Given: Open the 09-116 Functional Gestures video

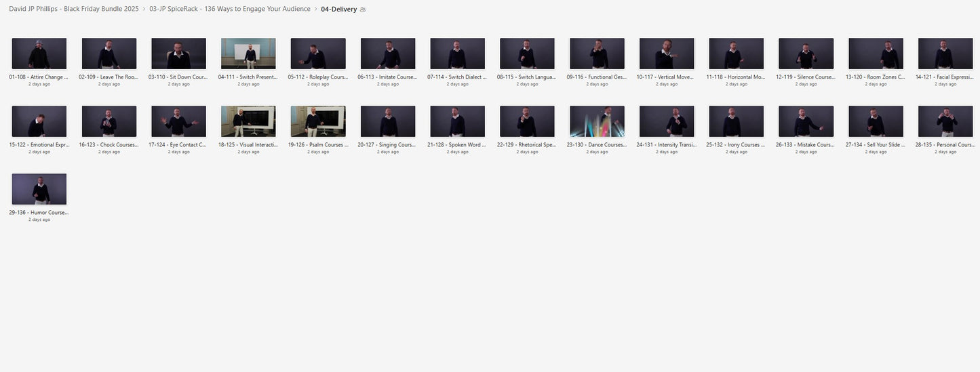Looking at the screenshot, I should [x=597, y=54].
